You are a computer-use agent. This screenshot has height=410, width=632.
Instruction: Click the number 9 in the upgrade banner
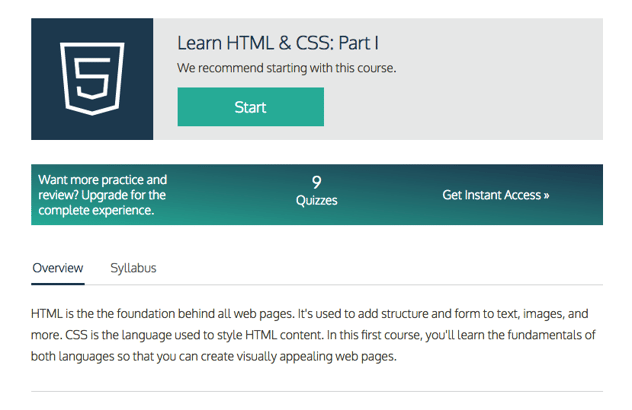(x=316, y=182)
